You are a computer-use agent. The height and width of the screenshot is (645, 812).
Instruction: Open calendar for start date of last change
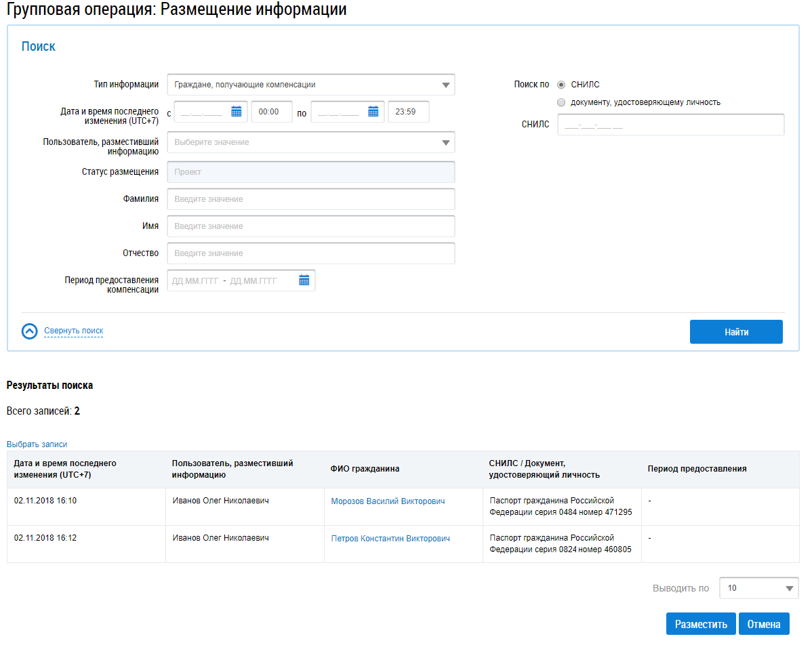236,112
